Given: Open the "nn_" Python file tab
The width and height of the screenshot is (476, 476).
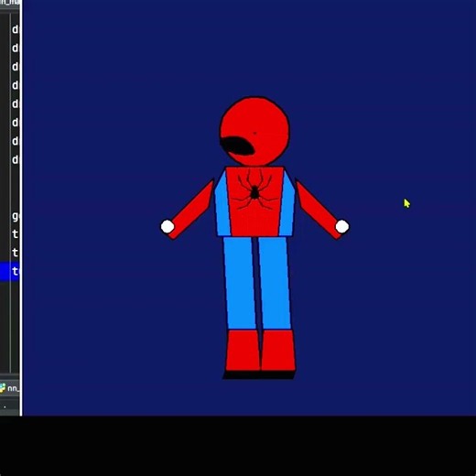Looking at the screenshot, I should coord(10,388).
